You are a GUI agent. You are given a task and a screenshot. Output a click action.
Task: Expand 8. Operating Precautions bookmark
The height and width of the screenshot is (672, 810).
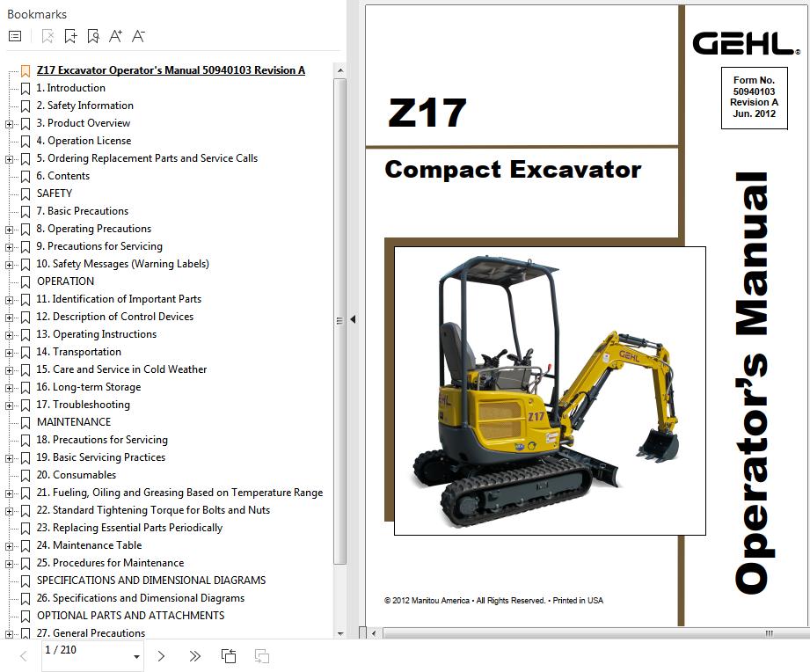click(9, 230)
